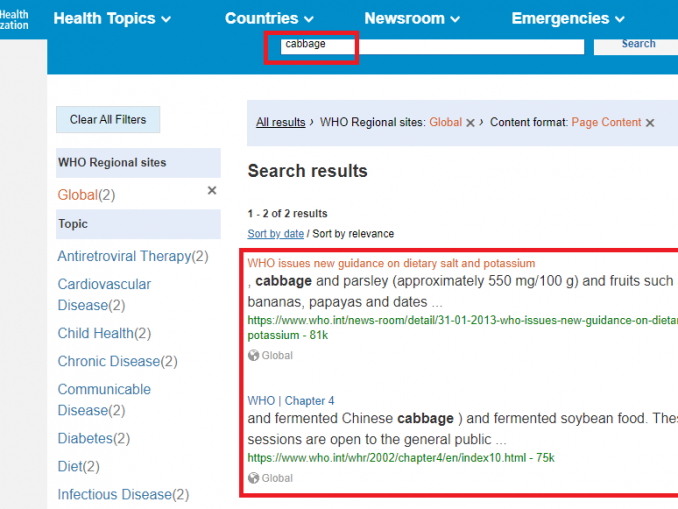The width and height of the screenshot is (678, 509).
Task: Click the globe icon under the Chapter 4 result
Action: [253, 478]
